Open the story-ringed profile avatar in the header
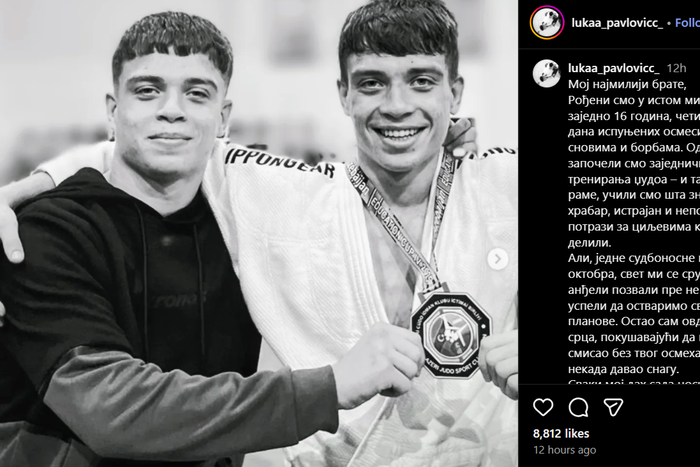The width and height of the screenshot is (700, 467). coord(547,22)
